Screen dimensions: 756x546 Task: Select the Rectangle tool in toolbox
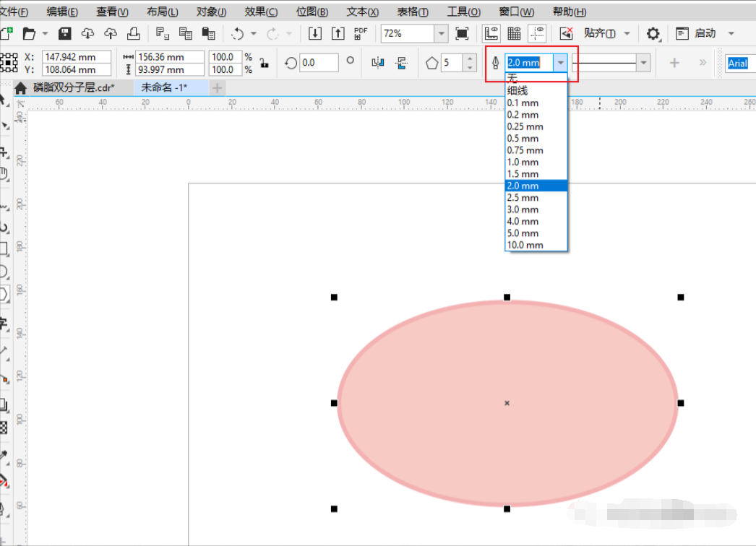[x=4, y=248]
